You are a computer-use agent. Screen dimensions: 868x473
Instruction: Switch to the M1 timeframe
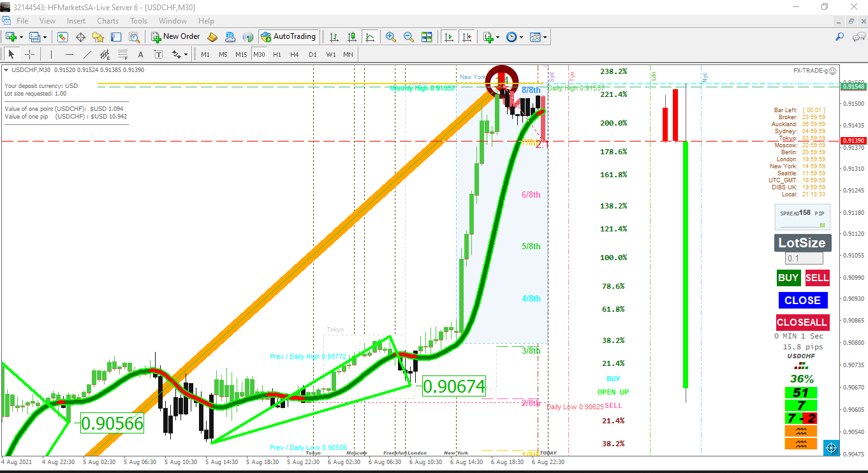tap(205, 54)
